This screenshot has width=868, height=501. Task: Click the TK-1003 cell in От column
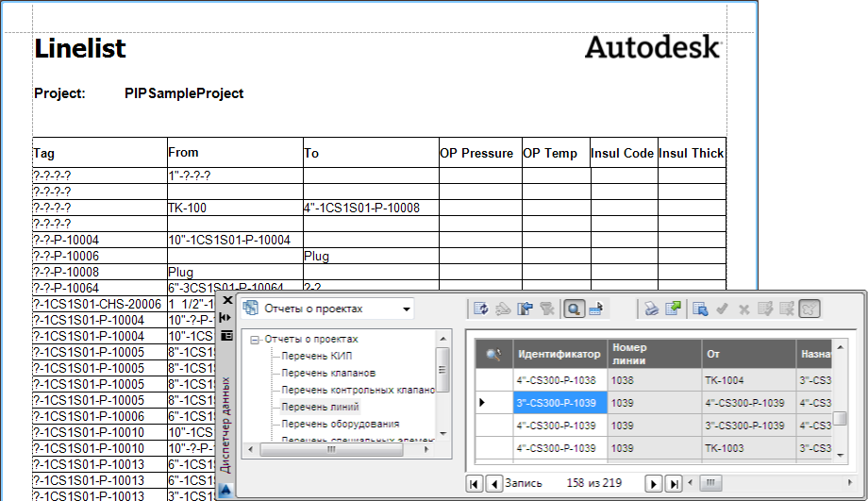tap(748, 448)
